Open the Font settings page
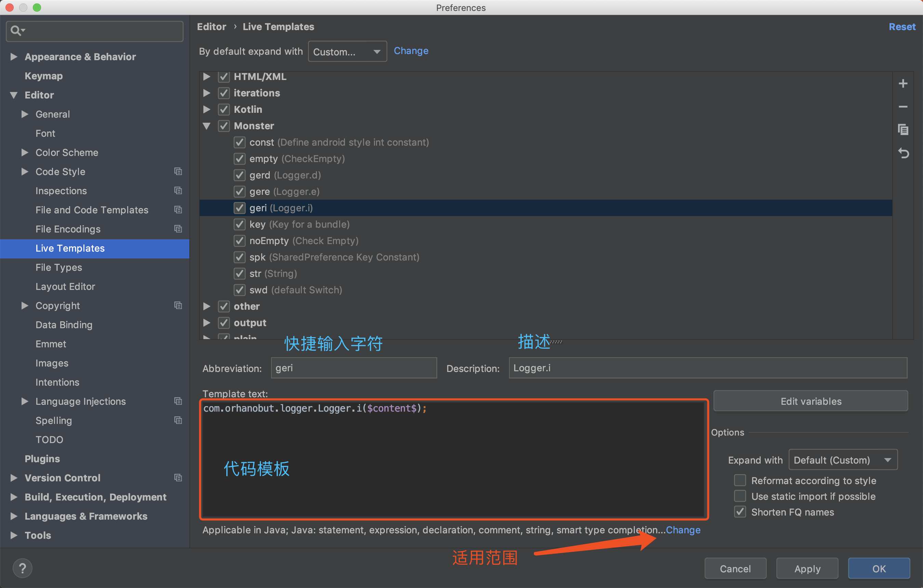Image resolution: width=923 pixels, height=588 pixels. 45,133
